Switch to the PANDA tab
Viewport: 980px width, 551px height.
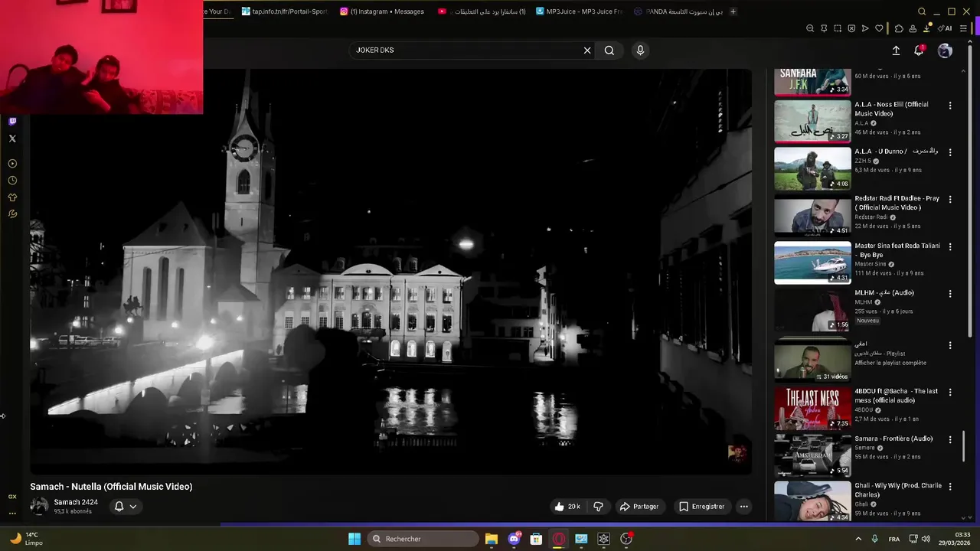[x=678, y=11]
